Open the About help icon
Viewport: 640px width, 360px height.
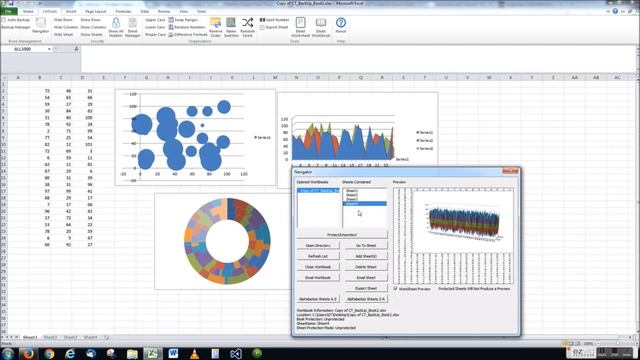point(341,25)
